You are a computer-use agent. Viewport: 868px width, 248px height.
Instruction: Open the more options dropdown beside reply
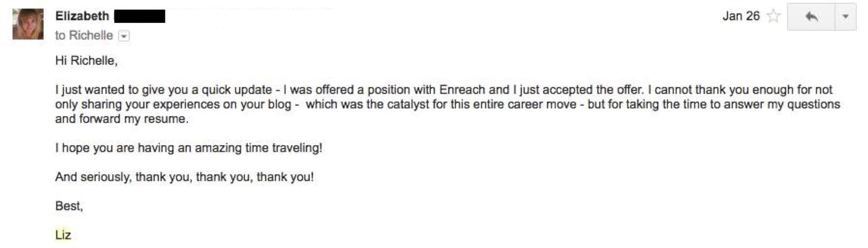[845, 17]
